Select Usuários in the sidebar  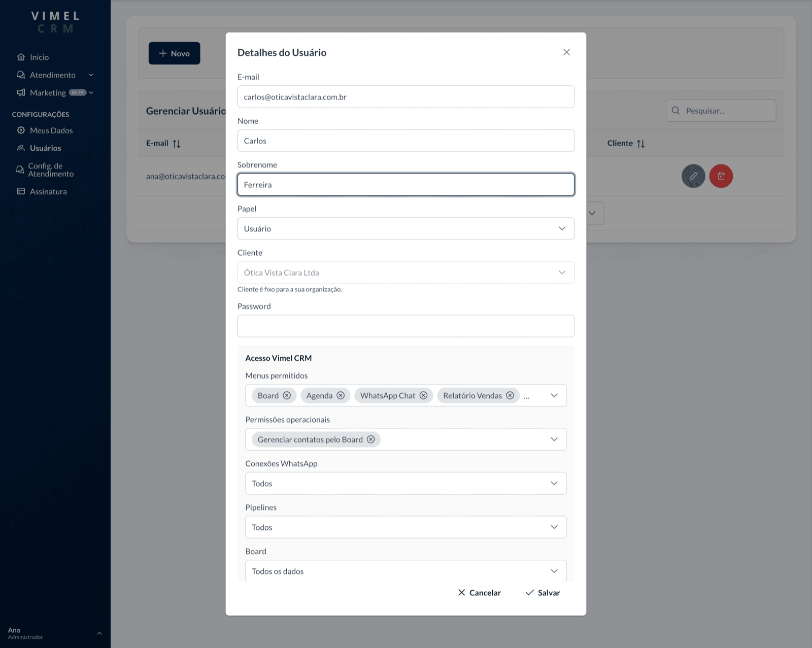(45, 148)
